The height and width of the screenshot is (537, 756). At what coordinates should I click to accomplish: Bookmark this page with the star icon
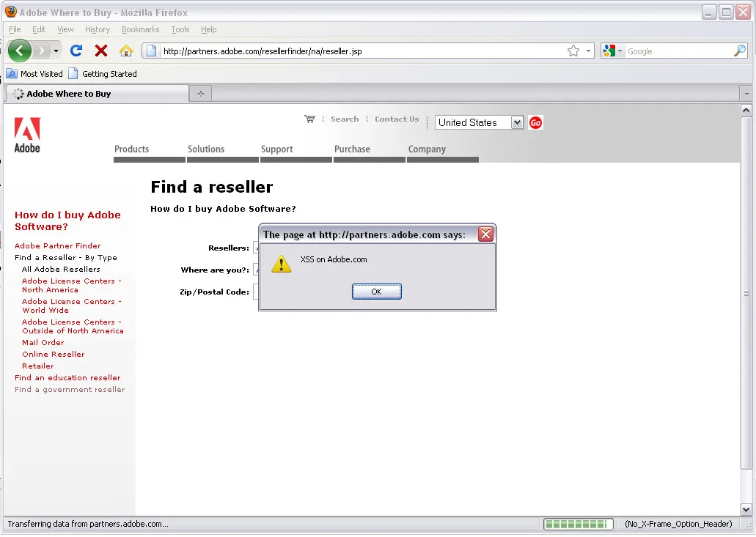click(x=573, y=51)
